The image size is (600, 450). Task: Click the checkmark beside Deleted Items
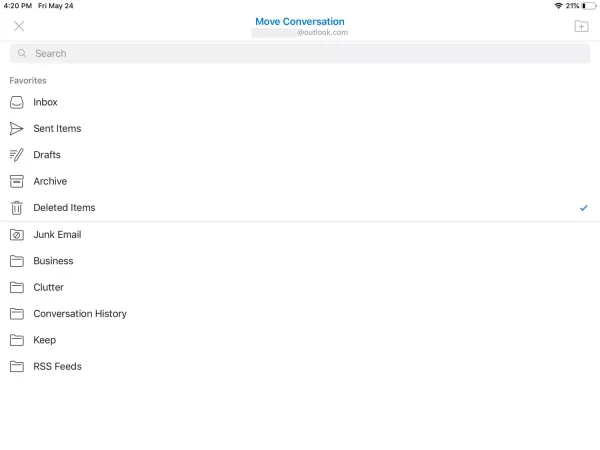tap(583, 208)
